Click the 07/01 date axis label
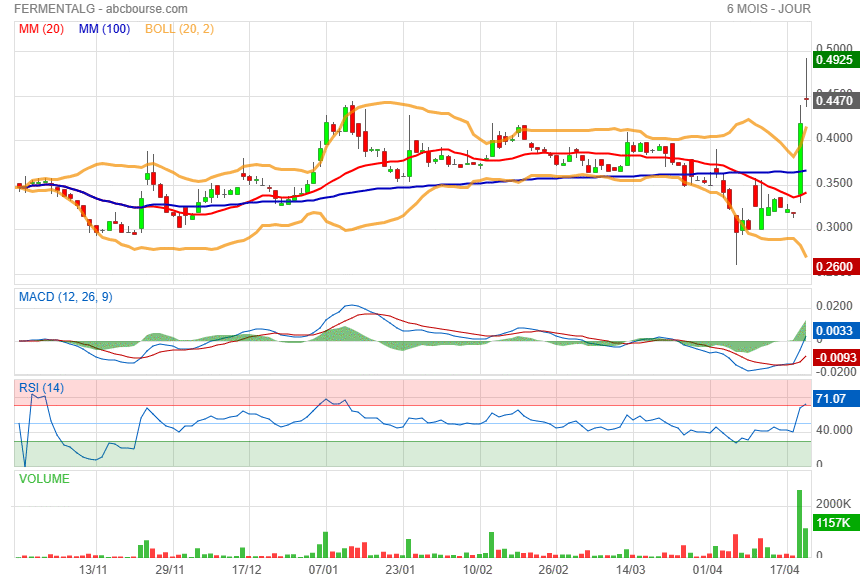Viewport: 860px width, 580px height. tap(324, 570)
